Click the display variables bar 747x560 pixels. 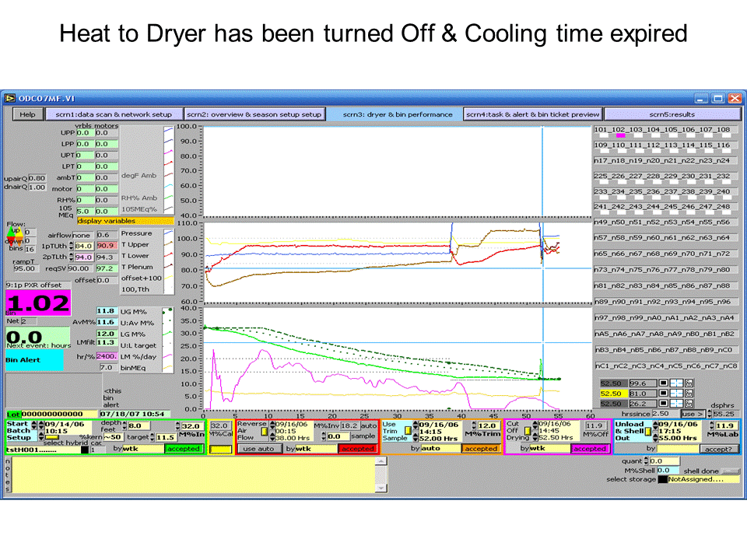pyautogui.click(x=125, y=221)
